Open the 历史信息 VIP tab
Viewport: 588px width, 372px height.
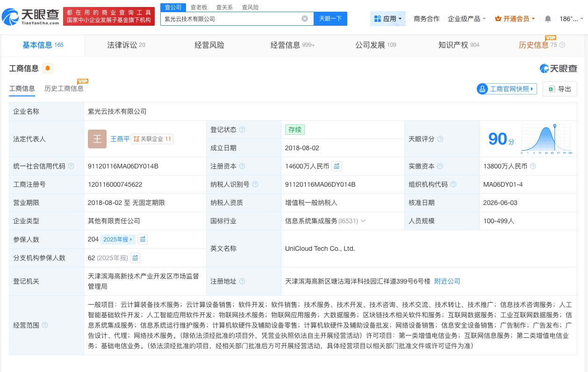pos(534,45)
